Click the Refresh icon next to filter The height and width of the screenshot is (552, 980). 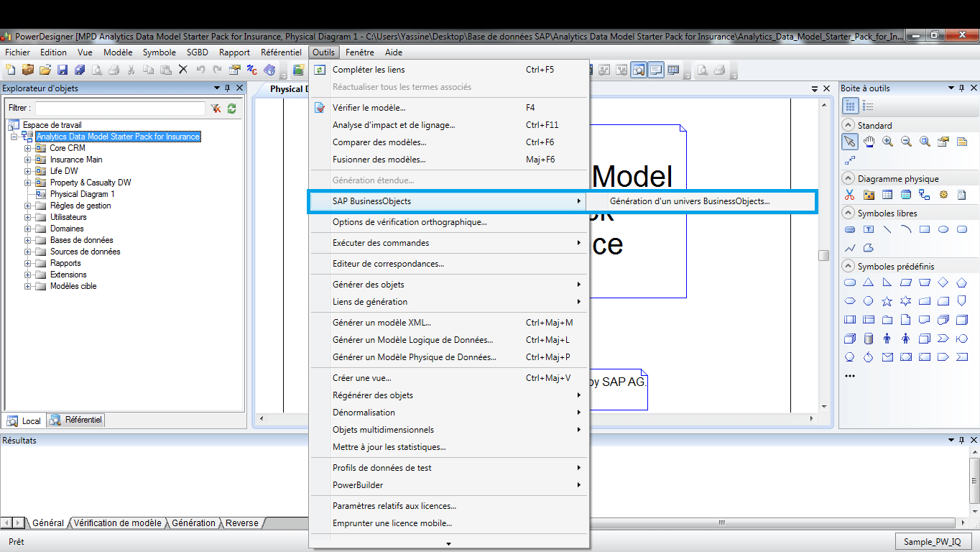click(x=231, y=109)
